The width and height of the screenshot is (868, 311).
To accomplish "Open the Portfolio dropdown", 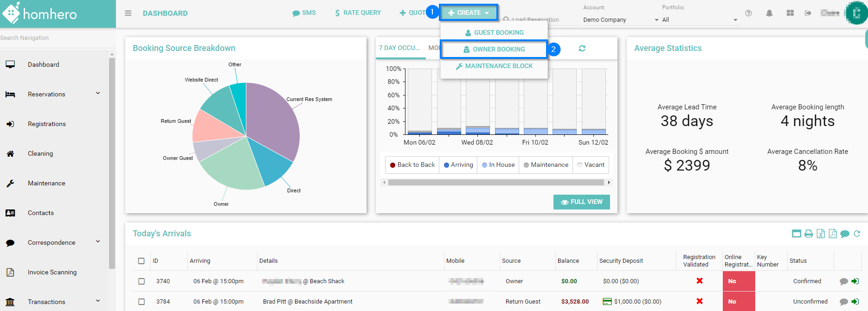I will pyautogui.click(x=699, y=20).
